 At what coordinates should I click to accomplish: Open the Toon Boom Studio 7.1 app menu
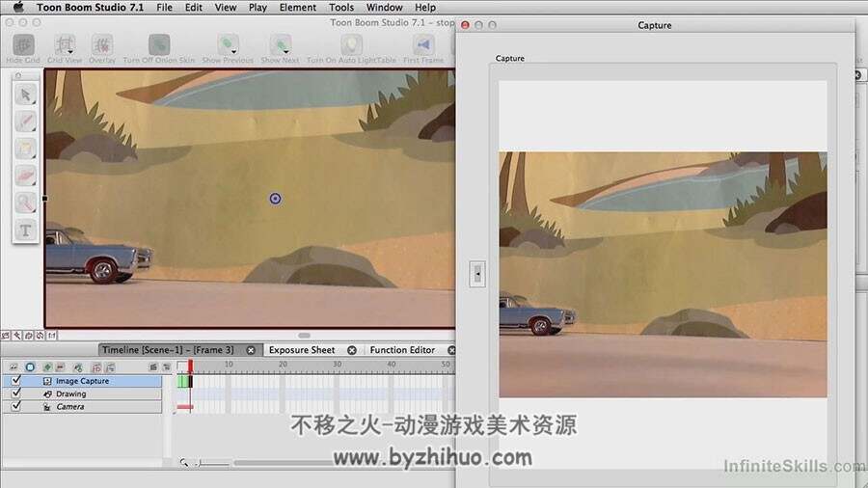(90, 7)
